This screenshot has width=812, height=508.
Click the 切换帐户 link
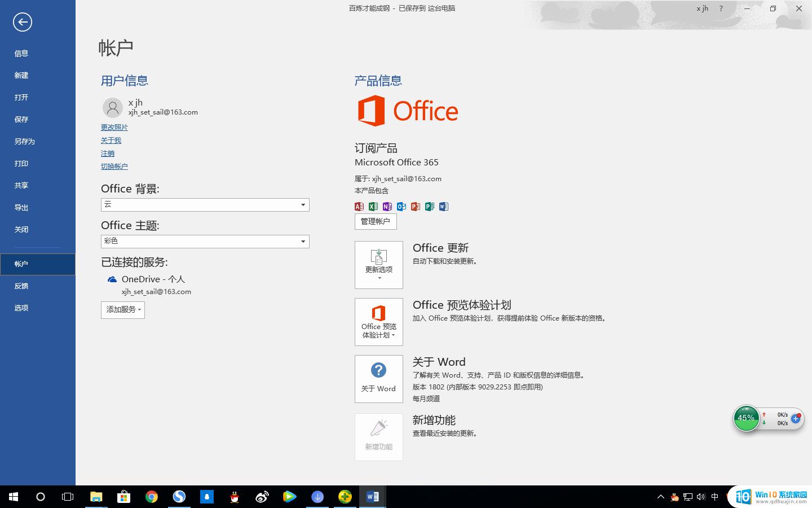coord(114,167)
